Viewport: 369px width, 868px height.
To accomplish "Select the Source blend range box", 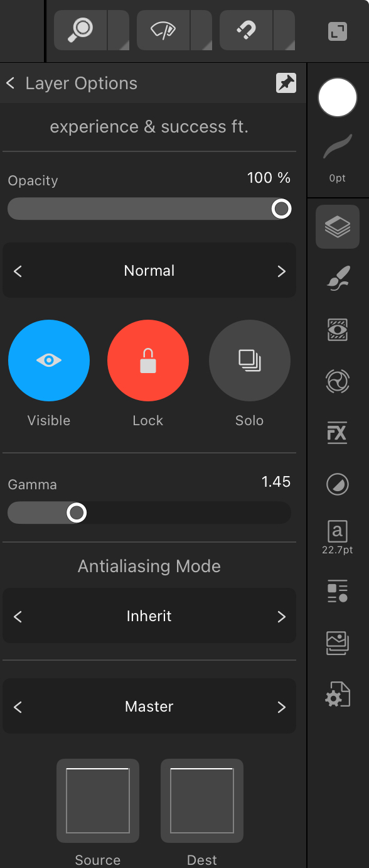I will tap(98, 801).
